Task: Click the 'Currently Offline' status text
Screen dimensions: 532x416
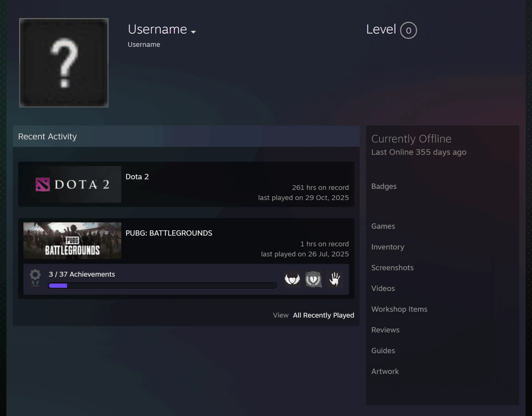Action: click(411, 139)
